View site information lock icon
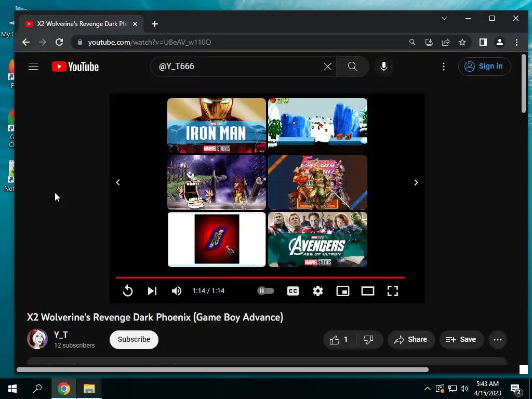 click(80, 42)
